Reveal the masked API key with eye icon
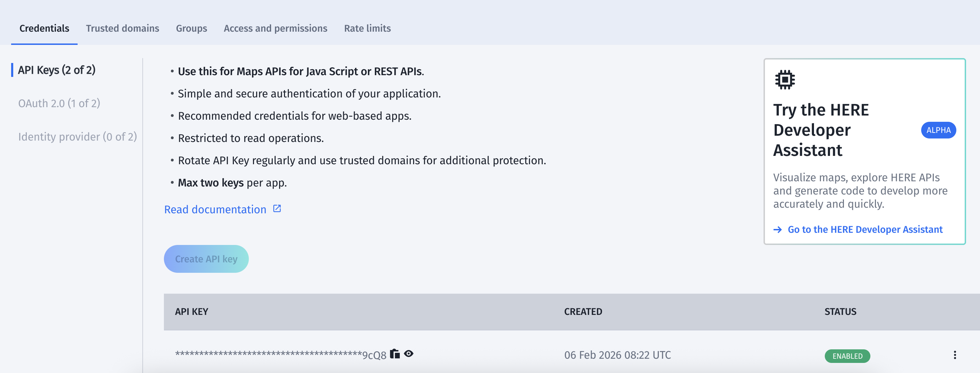 click(409, 354)
